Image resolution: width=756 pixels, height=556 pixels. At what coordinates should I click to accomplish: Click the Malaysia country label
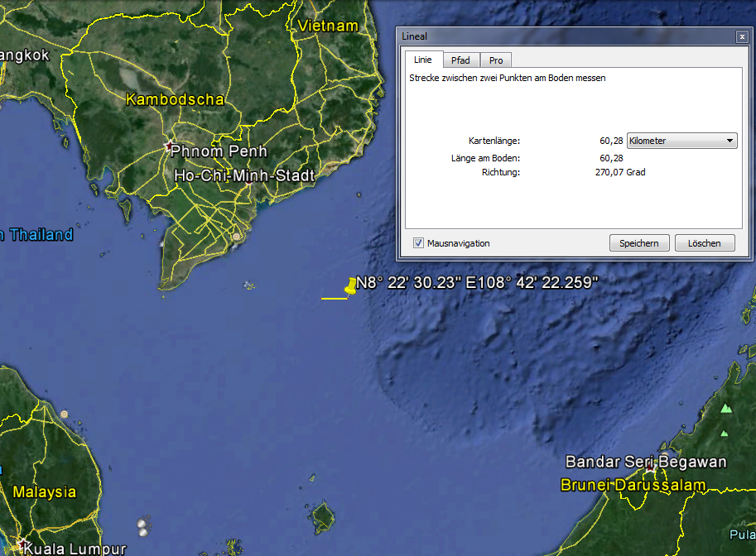point(44,491)
